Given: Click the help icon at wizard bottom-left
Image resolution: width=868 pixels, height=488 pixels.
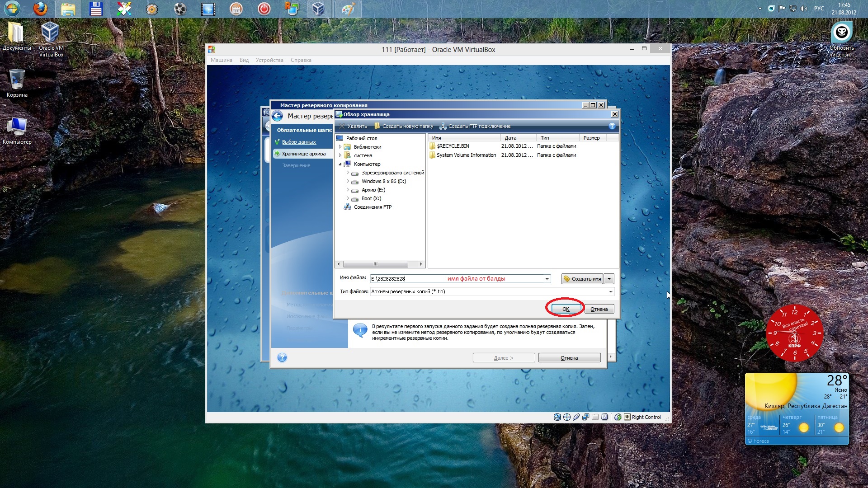Looking at the screenshot, I should (x=282, y=357).
